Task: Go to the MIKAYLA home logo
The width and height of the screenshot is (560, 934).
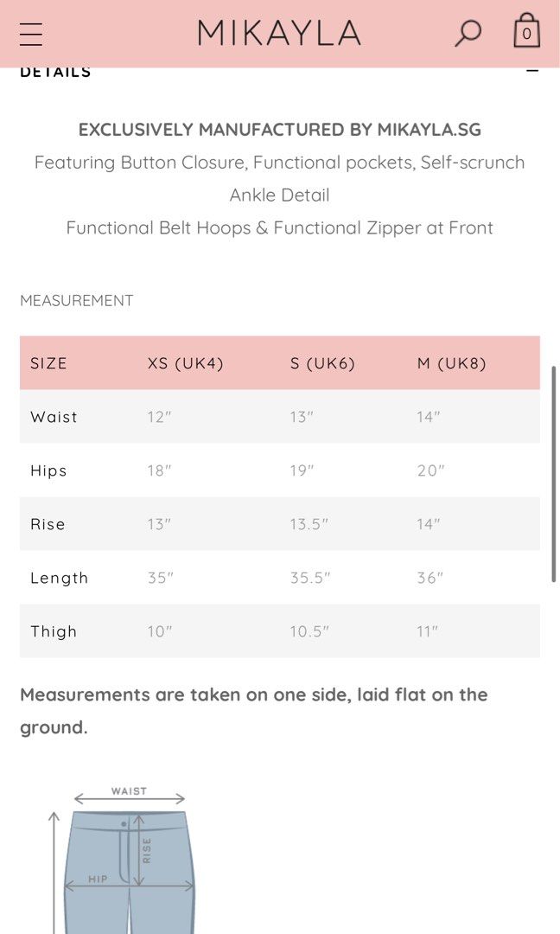Action: point(279,33)
